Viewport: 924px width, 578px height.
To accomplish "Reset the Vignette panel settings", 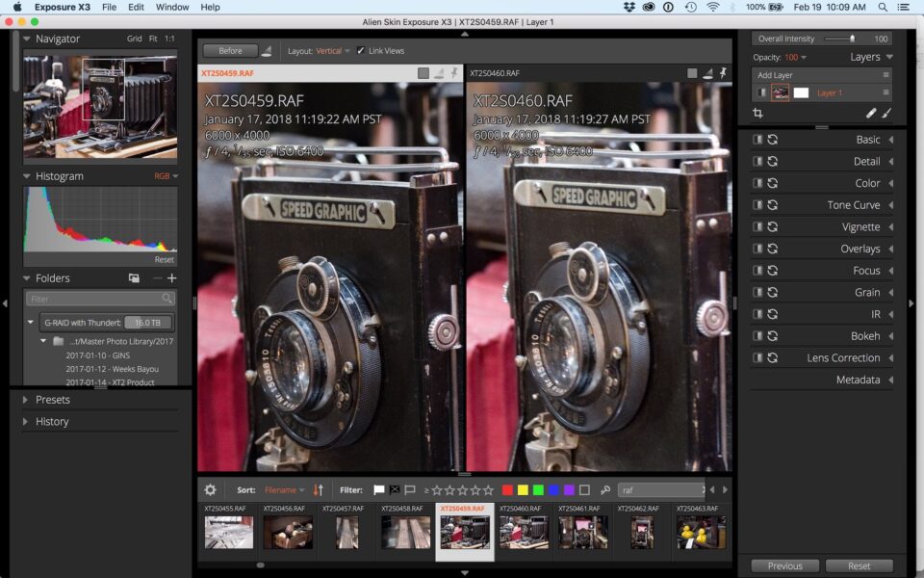I will [x=773, y=226].
